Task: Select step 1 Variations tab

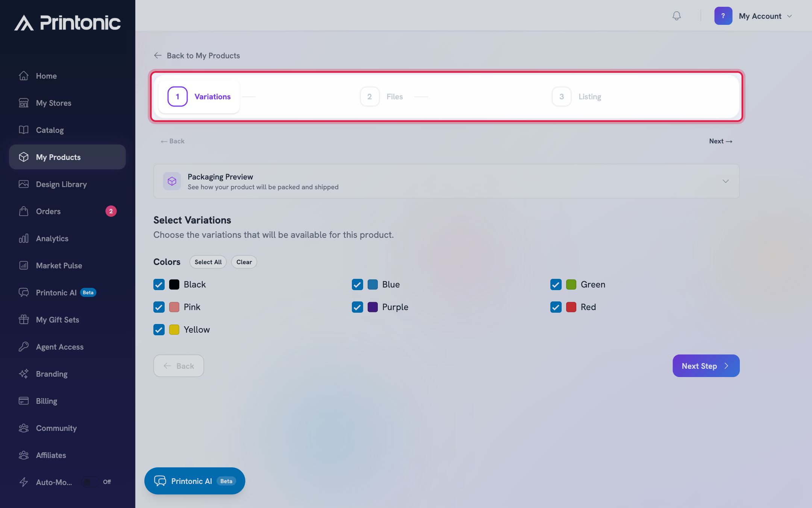Action: pos(199,97)
